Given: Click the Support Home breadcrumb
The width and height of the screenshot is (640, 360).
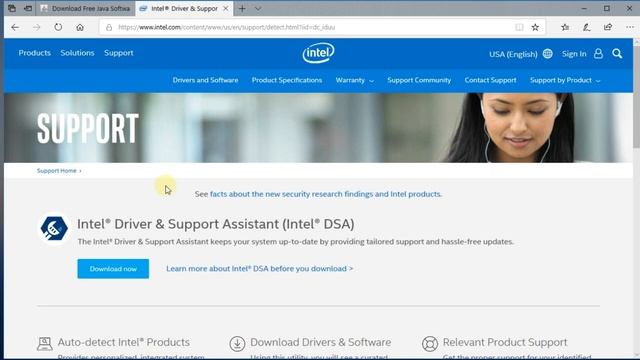Looking at the screenshot, I should (56, 171).
